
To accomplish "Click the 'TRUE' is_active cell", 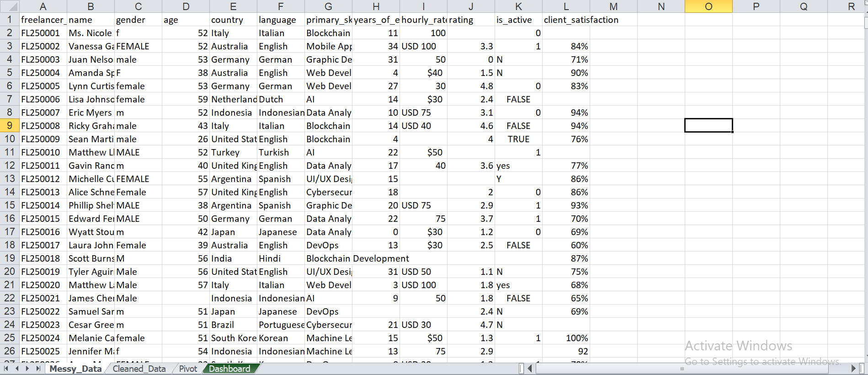I will tap(518, 139).
